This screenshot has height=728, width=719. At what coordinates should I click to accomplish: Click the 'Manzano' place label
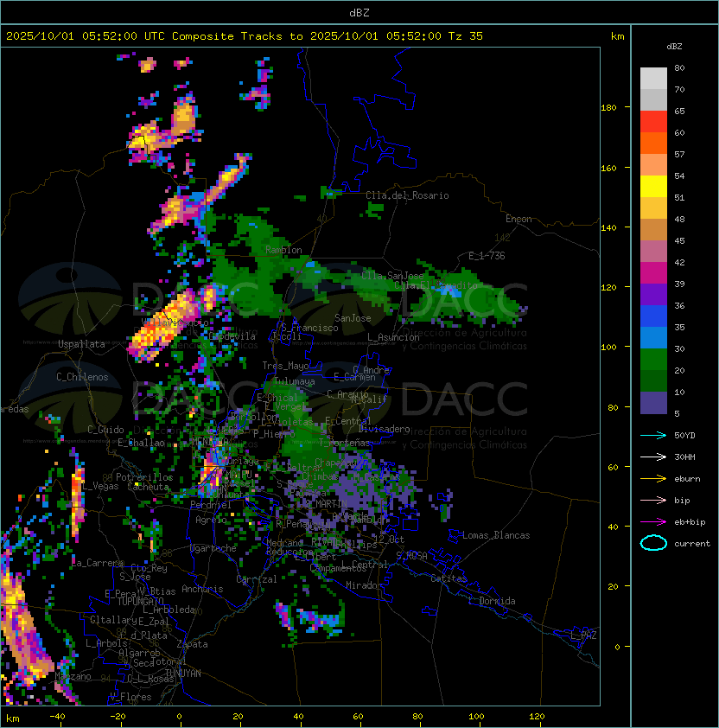tap(73, 676)
